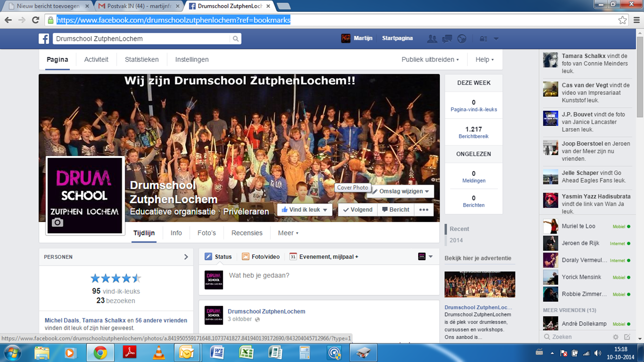Click the globe privacy icon beside 3 oktober
This screenshot has width=644, height=362.
pos(258,320)
